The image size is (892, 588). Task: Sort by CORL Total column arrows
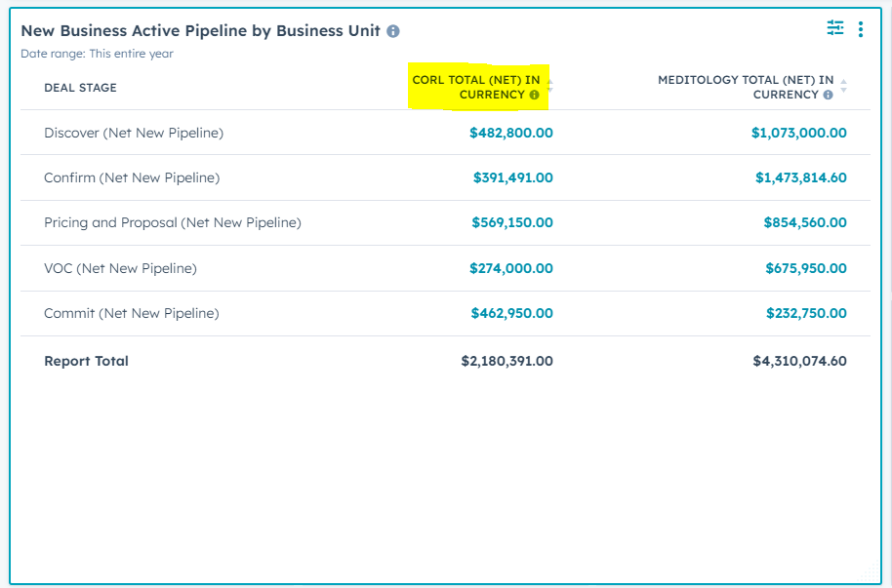pos(549,86)
